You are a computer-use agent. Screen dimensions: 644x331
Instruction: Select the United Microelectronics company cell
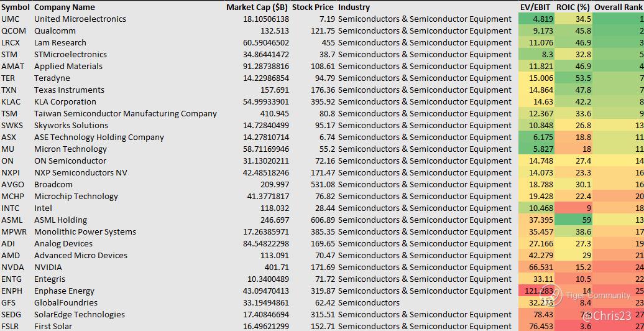pyautogui.click(x=80, y=19)
